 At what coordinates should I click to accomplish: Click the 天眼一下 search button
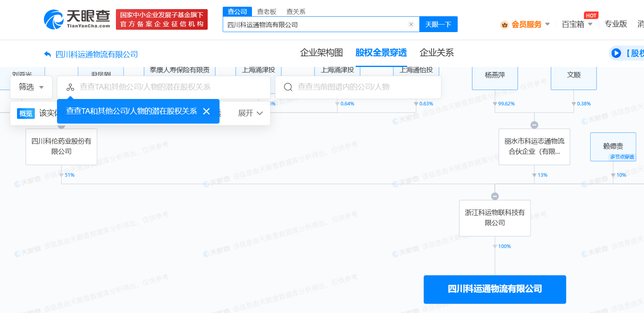[x=438, y=24]
